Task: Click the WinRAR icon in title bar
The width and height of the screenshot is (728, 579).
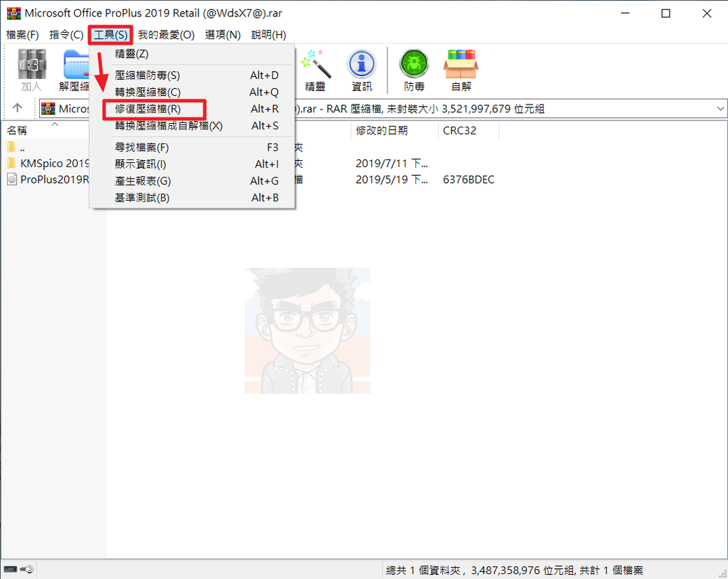Action: tap(14, 13)
